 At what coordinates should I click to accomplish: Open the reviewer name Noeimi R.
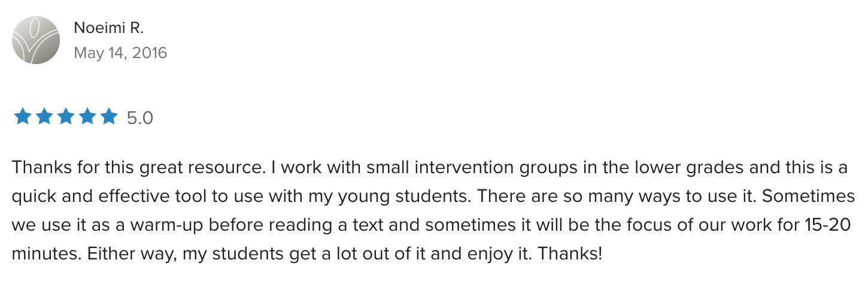pos(108,28)
